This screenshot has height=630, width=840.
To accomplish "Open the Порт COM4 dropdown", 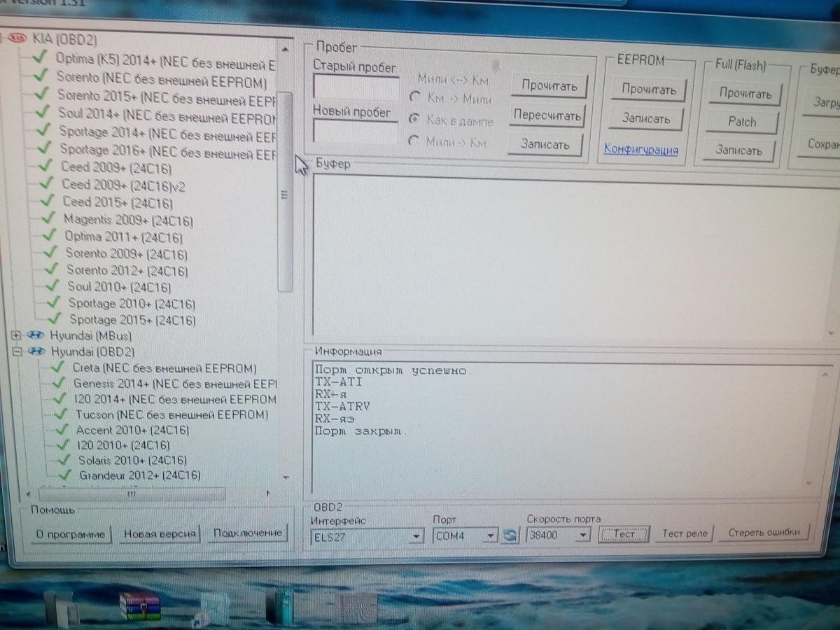I will (491, 535).
